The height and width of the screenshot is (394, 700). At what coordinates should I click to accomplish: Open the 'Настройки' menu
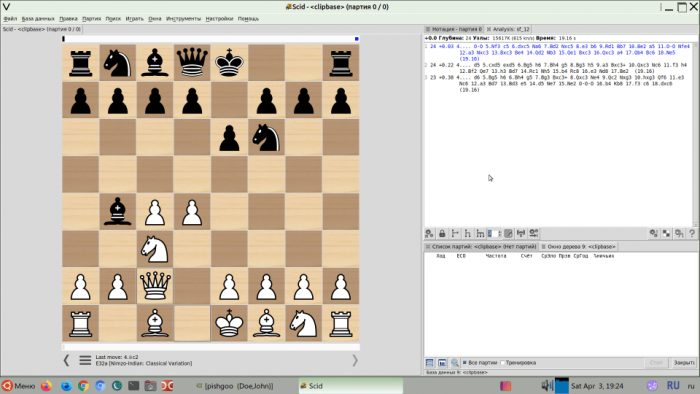[219, 19]
